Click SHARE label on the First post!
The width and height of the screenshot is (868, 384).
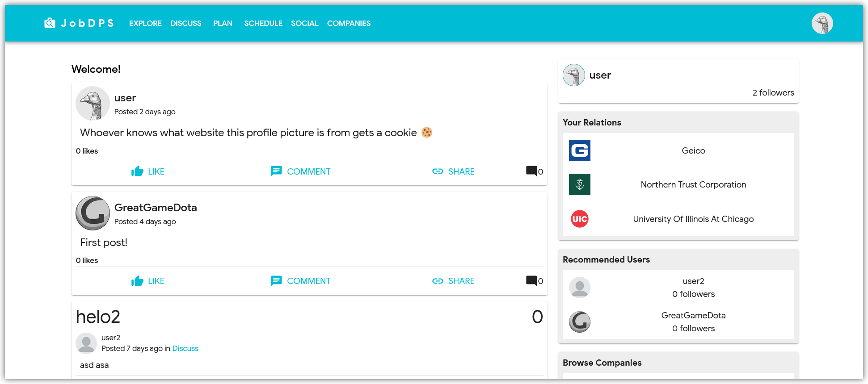[x=461, y=281]
